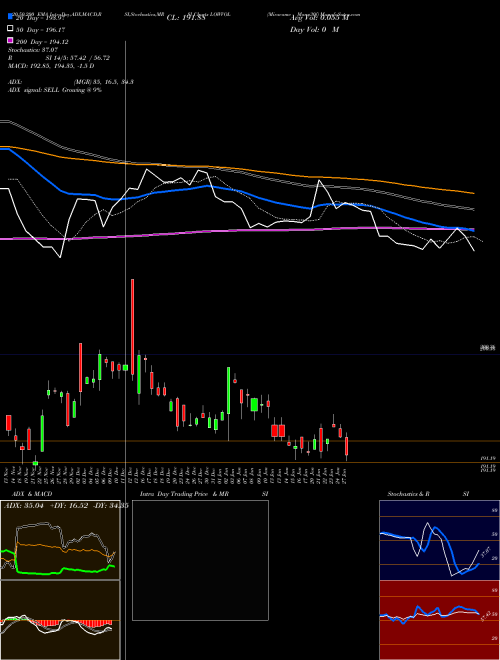Click the tallest red candlestick wick
Screen dimensions: 500x660
133,326
